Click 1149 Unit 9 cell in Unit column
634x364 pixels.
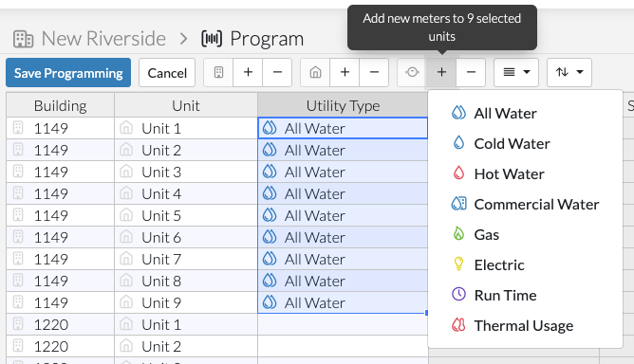(x=186, y=302)
